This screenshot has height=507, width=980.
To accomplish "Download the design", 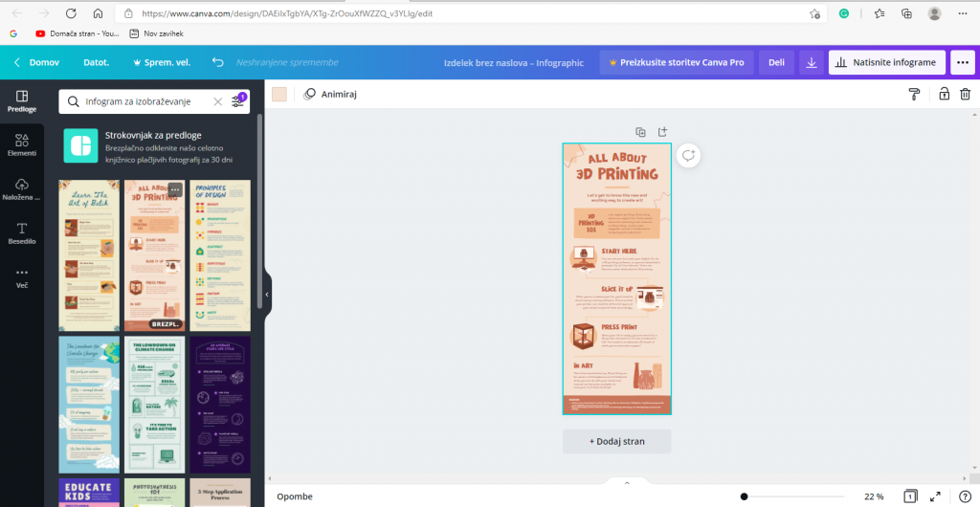I will [x=812, y=62].
